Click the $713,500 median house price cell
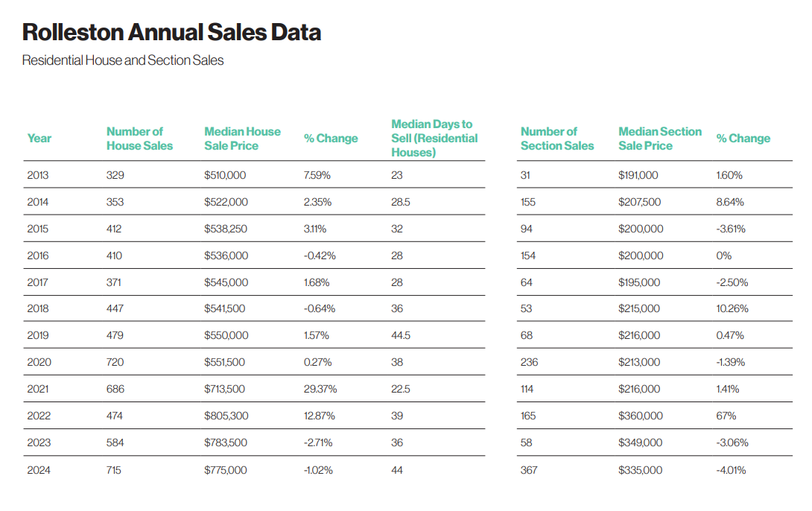 pyautogui.click(x=225, y=389)
